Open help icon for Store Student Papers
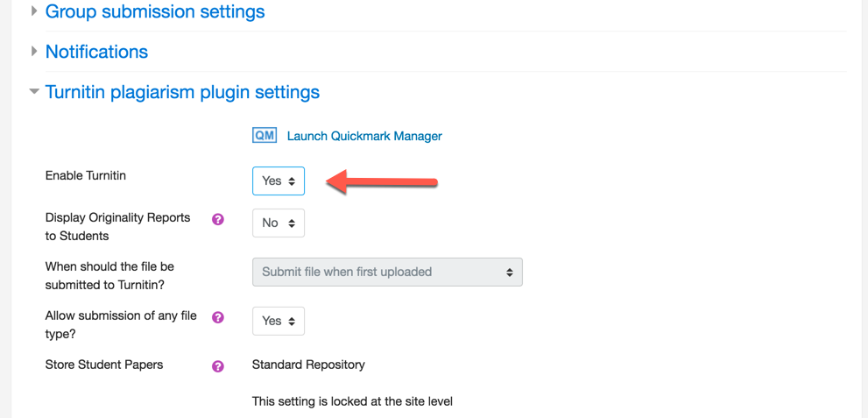 click(x=218, y=366)
